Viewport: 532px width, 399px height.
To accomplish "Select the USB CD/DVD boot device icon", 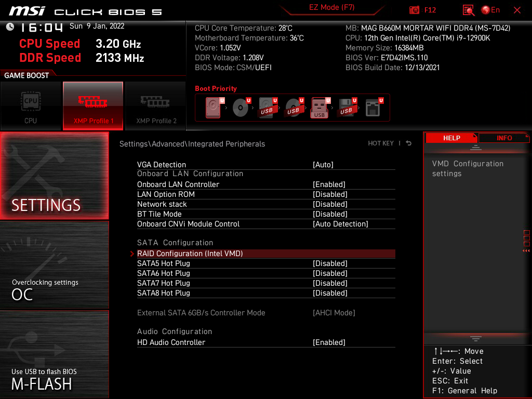I will 294,108.
